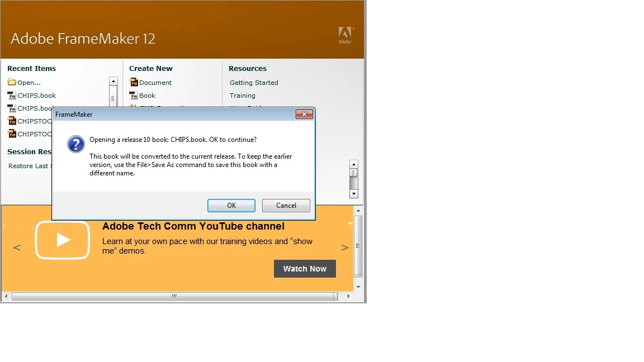Click the Recent Items heading
The width and height of the screenshot is (644, 362).
point(32,69)
